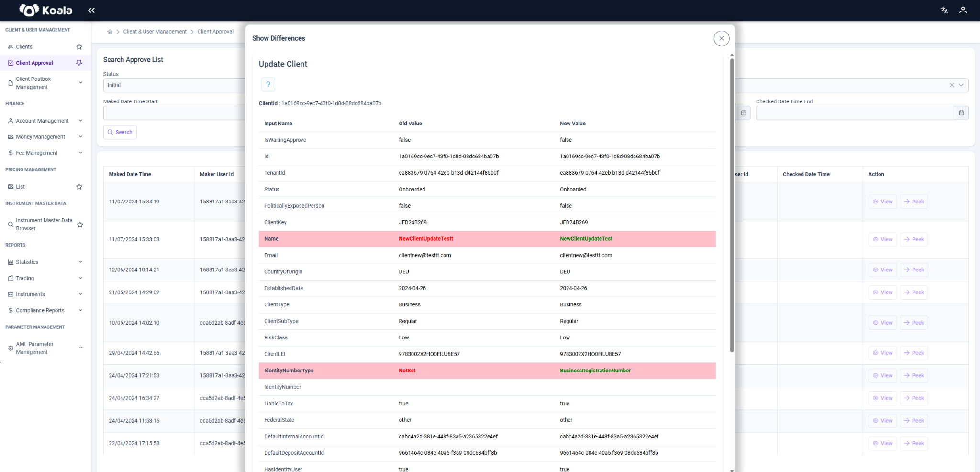The height and width of the screenshot is (472, 980).
Task: Click the help question mark icon
Action: click(x=268, y=84)
